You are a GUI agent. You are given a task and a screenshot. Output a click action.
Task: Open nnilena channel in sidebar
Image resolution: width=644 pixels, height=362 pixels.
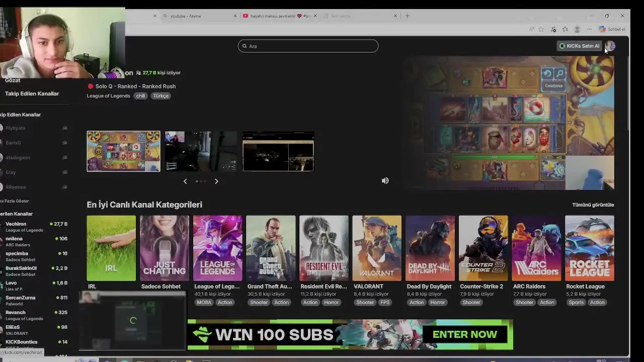[34, 241]
